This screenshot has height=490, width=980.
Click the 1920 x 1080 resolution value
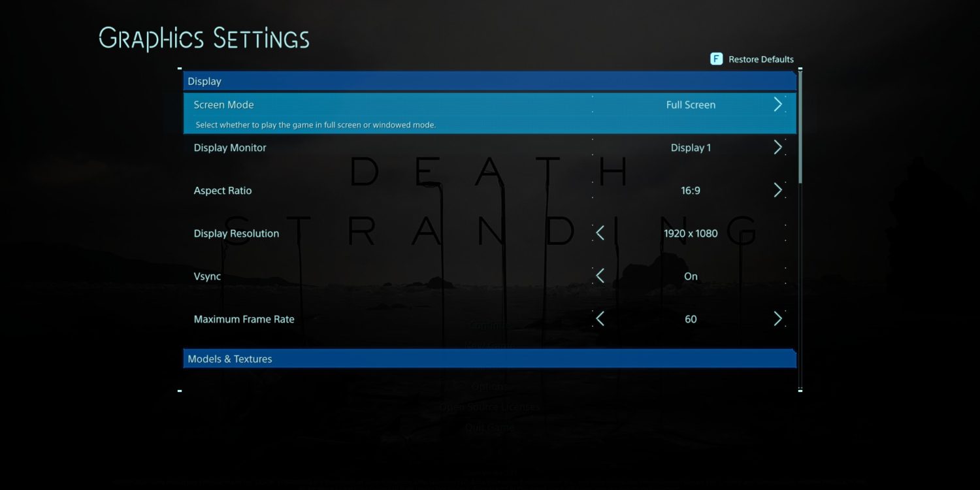pyautogui.click(x=691, y=233)
